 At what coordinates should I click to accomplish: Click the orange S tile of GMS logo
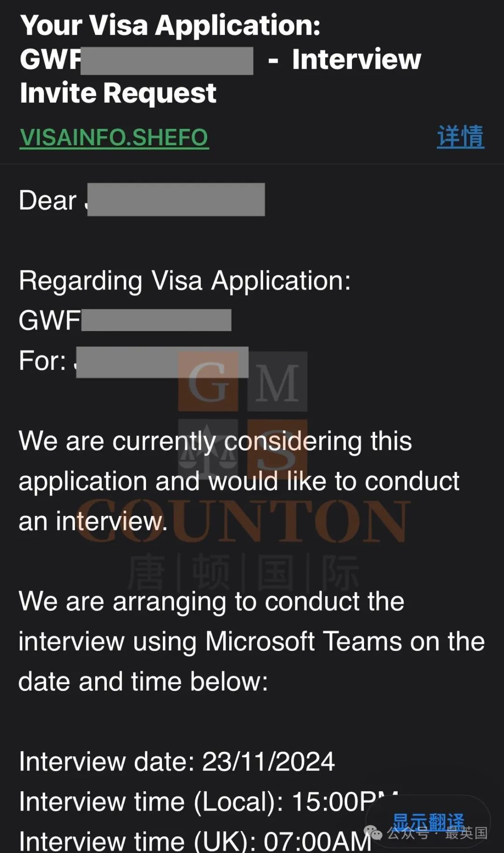pos(277,449)
